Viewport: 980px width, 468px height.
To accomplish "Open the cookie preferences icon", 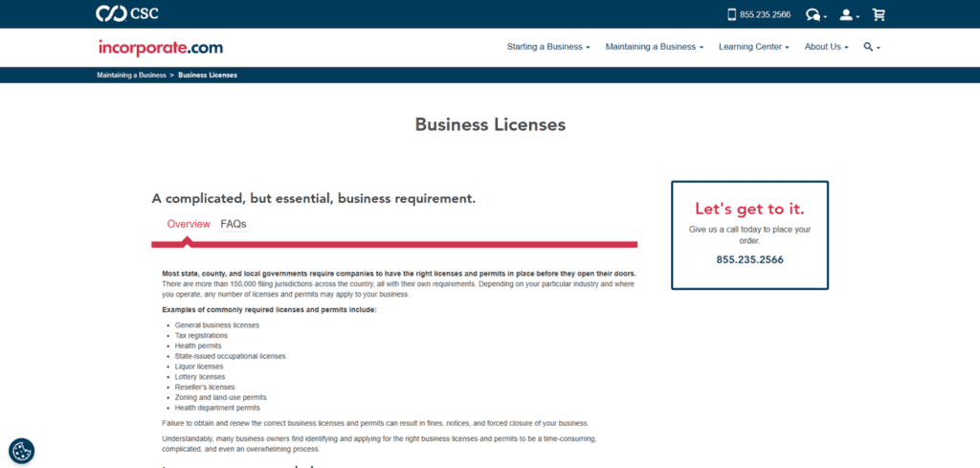I will click(21, 451).
